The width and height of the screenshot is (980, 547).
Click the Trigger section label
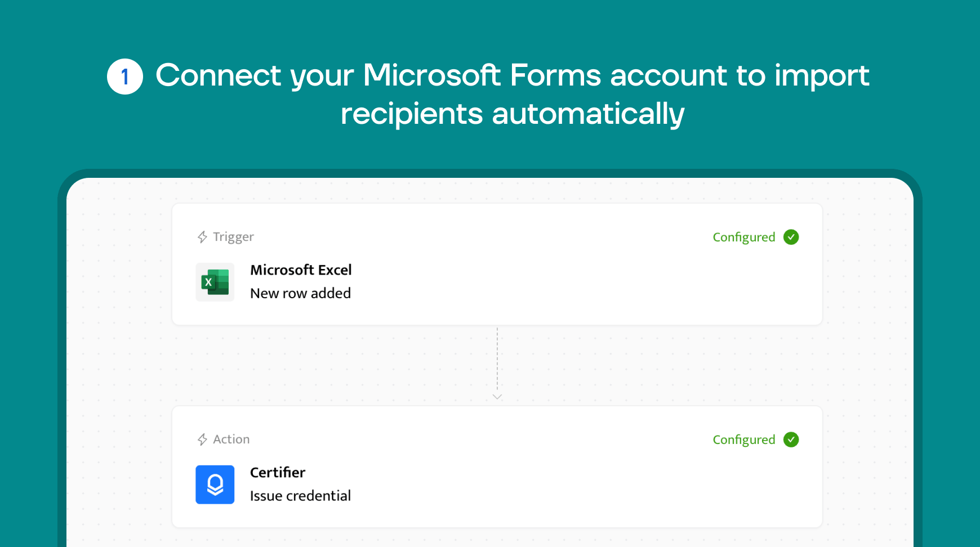[233, 237]
